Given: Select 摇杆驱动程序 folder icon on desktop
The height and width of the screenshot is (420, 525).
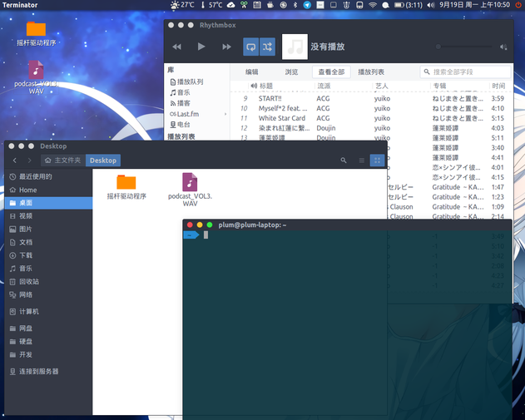Looking at the screenshot, I should [36, 34].
